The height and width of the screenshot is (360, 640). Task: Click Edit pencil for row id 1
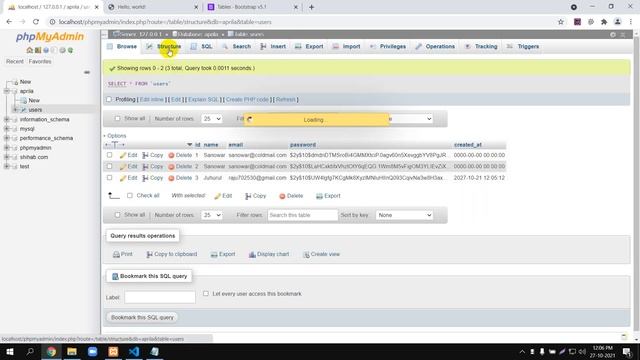(x=128, y=155)
